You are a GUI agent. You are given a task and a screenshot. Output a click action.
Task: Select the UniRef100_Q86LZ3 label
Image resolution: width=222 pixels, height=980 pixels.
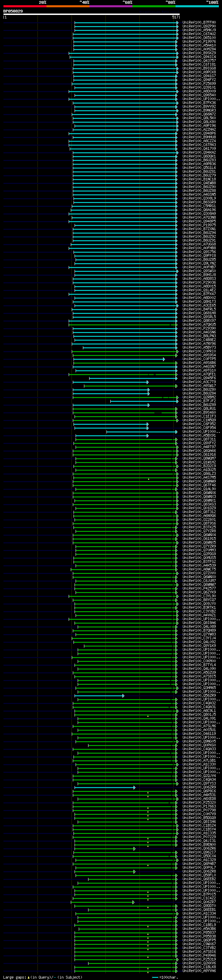pyautogui.click(x=199, y=473)
